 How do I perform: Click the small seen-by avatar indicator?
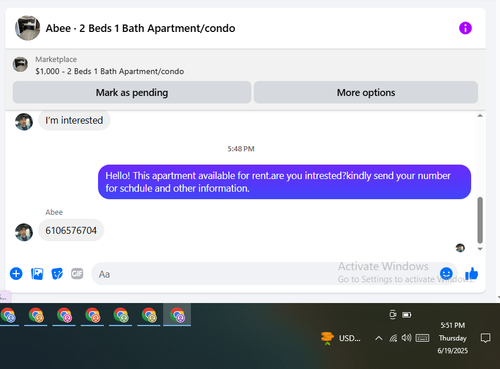click(460, 248)
